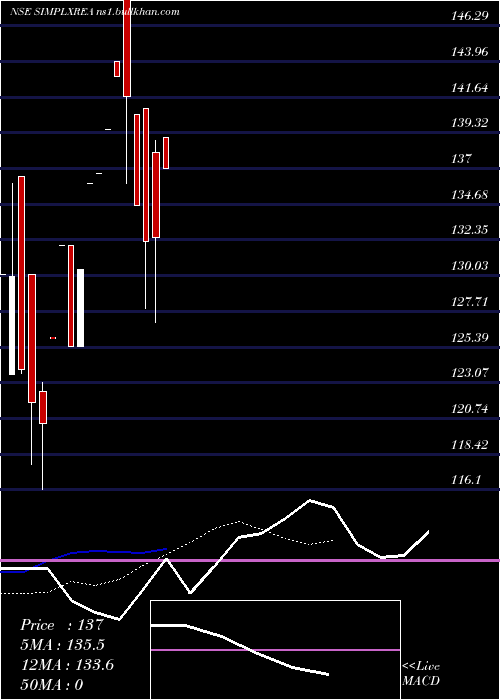
Task: Click the 125.39 price axis label
Action: 470,337
